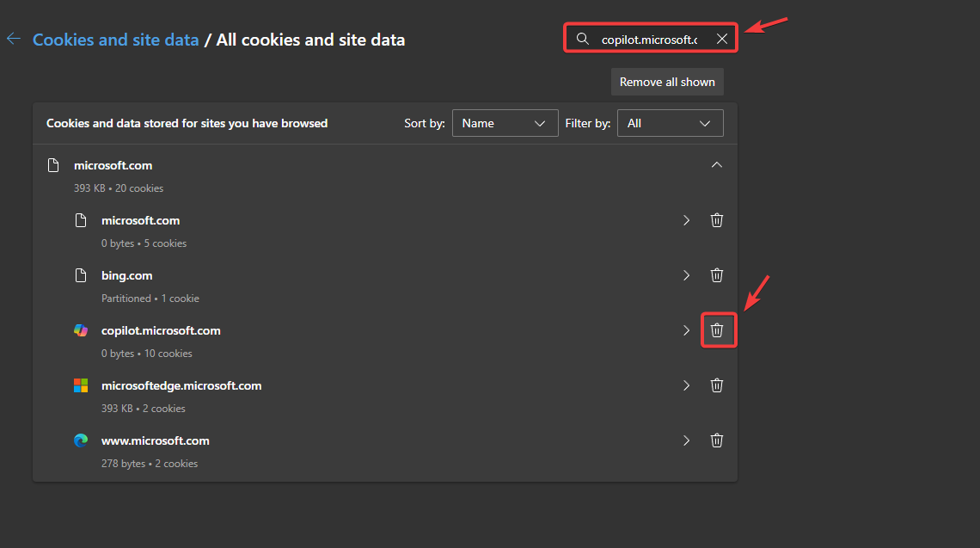Viewport: 980px width, 548px height.
Task: Trash the microsoft.com sub-entry cookies
Action: [717, 220]
